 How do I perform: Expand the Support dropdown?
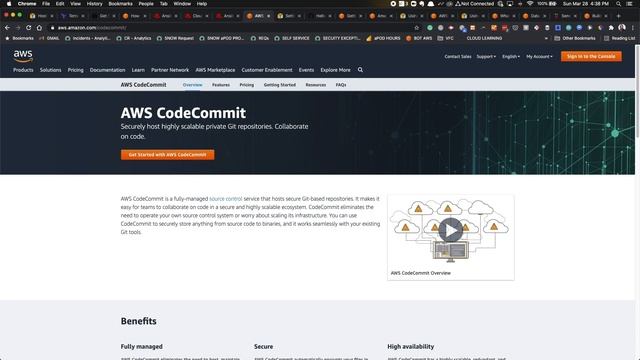coord(486,57)
